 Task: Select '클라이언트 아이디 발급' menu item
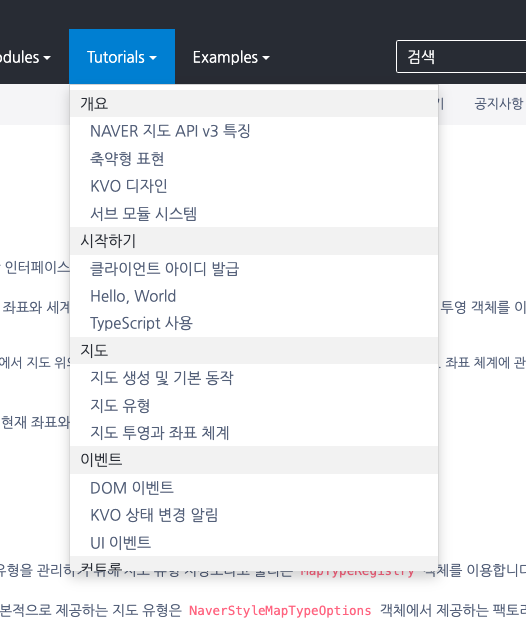pos(254,269)
